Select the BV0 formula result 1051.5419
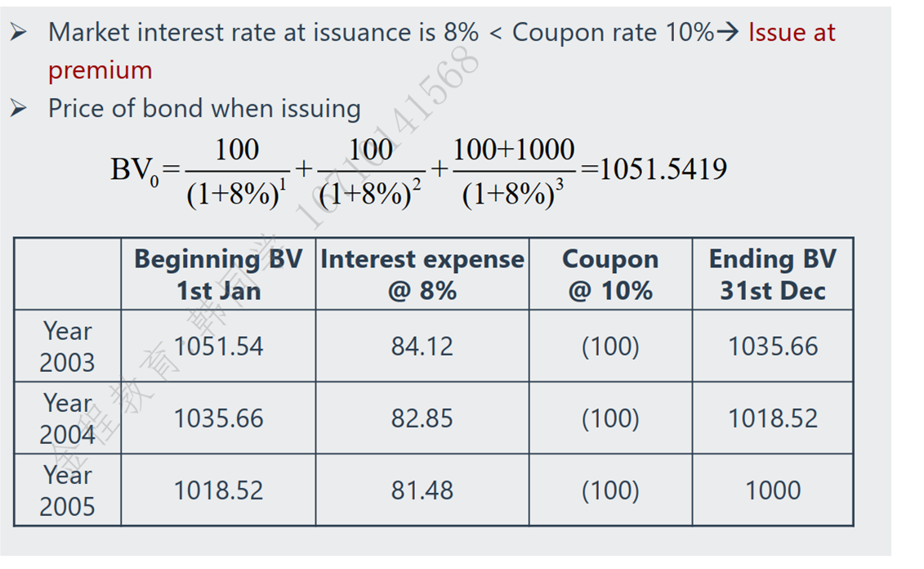This screenshot has height=569, width=924. click(663, 169)
